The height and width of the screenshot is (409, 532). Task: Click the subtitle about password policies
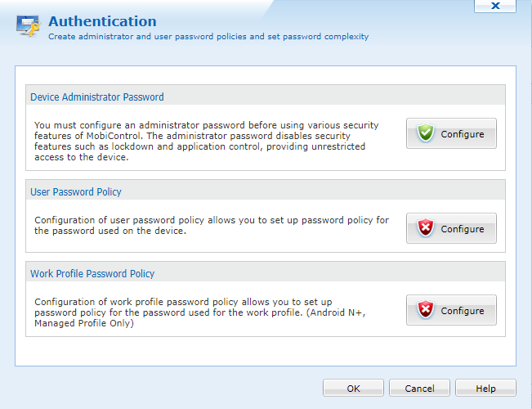click(x=208, y=37)
